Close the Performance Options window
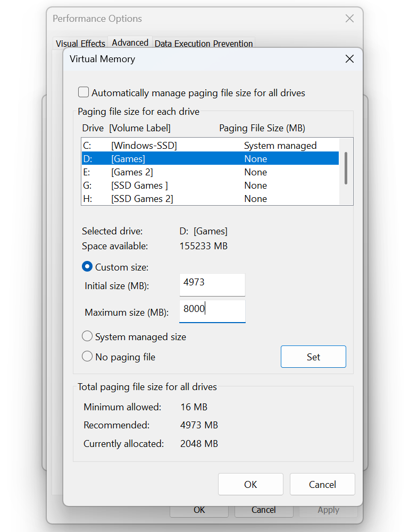Viewport: 418px width, 532px height. click(349, 19)
